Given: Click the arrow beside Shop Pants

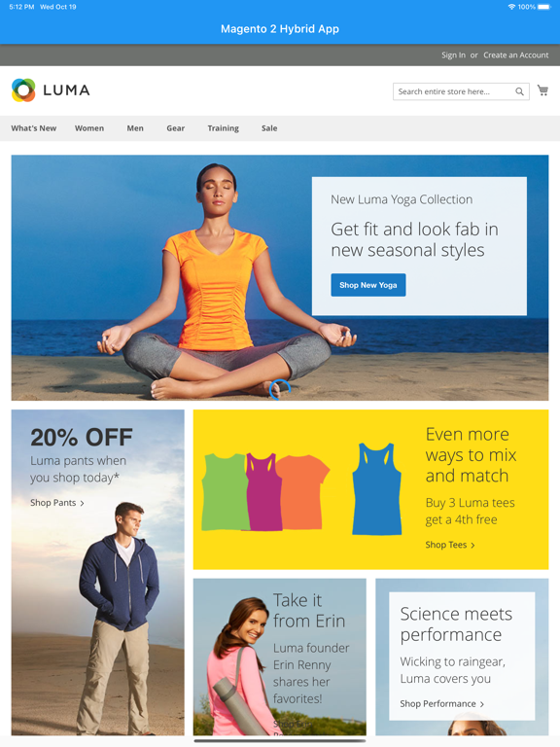Looking at the screenshot, I should (83, 503).
